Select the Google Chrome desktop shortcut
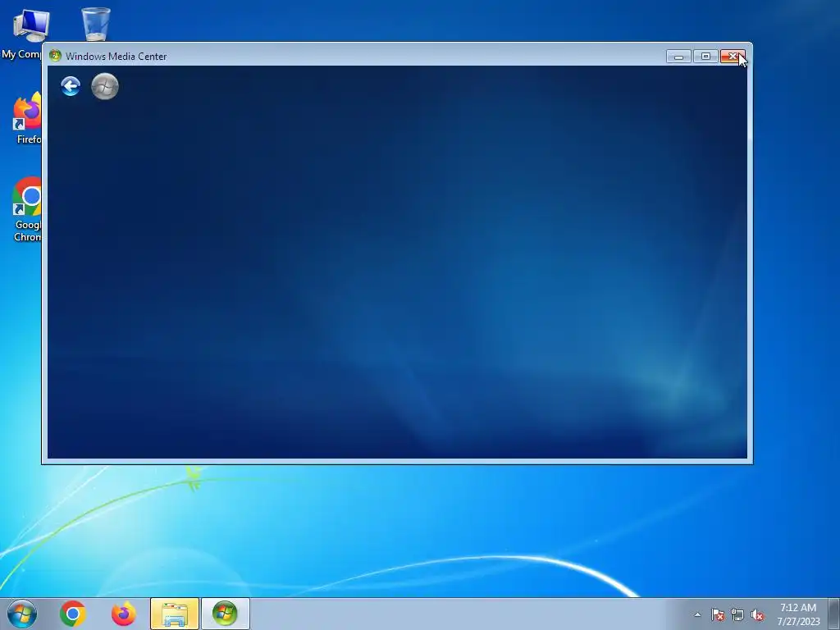Screen dimensions: 840x630 click(26, 209)
